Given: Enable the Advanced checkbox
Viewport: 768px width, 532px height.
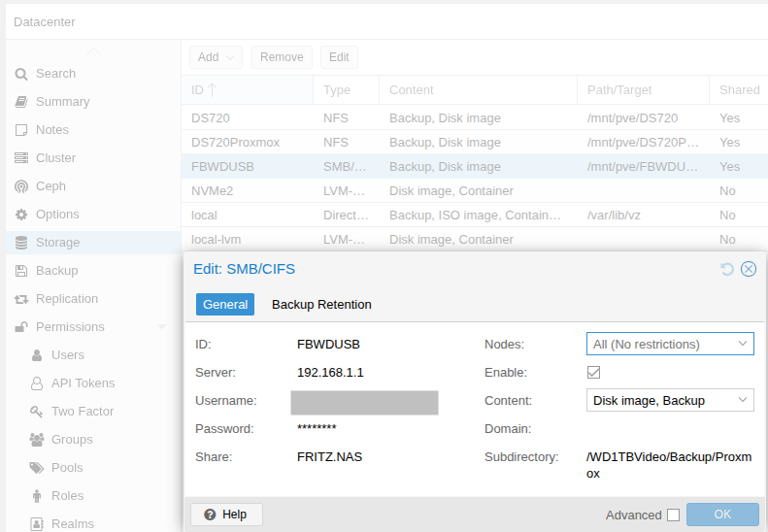Looking at the screenshot, I should coord(673,515).
